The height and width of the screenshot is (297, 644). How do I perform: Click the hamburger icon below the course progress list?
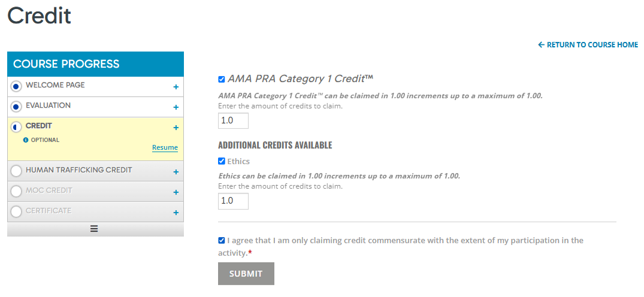coord(94,229)
